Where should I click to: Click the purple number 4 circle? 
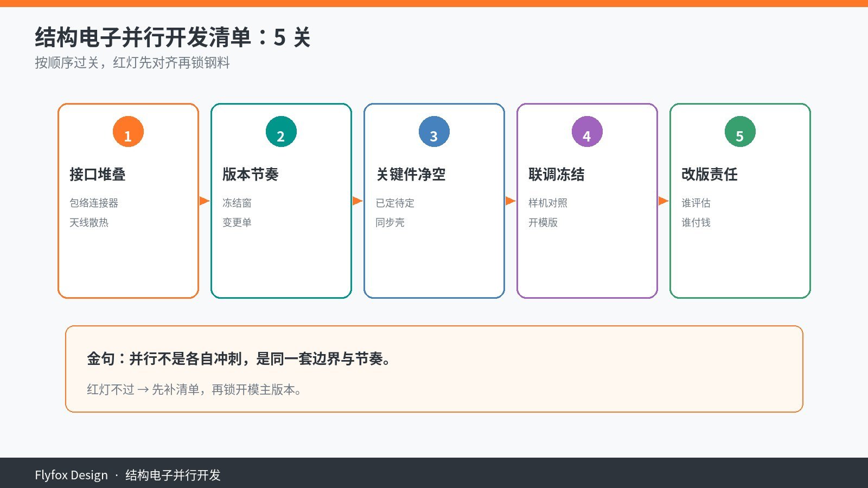[587, 132]
